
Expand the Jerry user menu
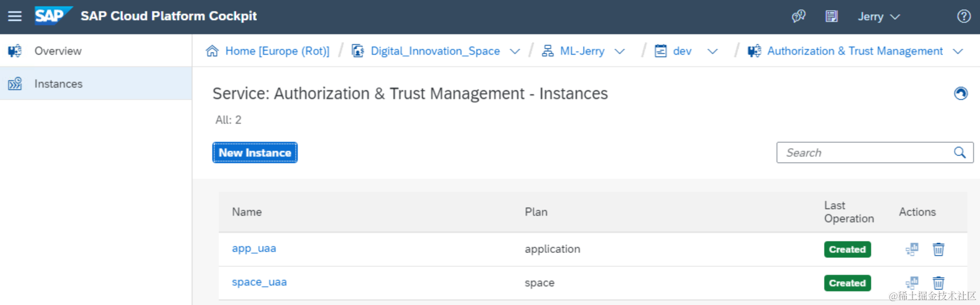point(879,17)
